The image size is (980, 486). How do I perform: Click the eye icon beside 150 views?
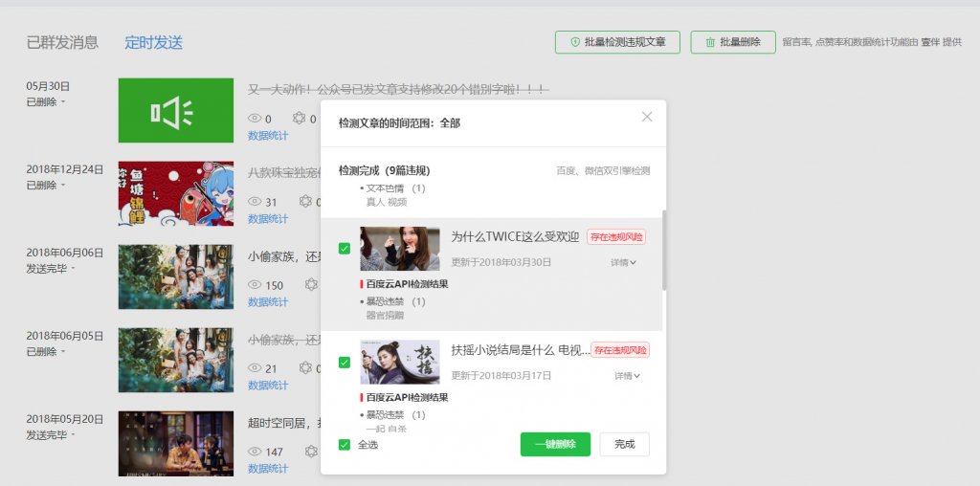[255, 285]
